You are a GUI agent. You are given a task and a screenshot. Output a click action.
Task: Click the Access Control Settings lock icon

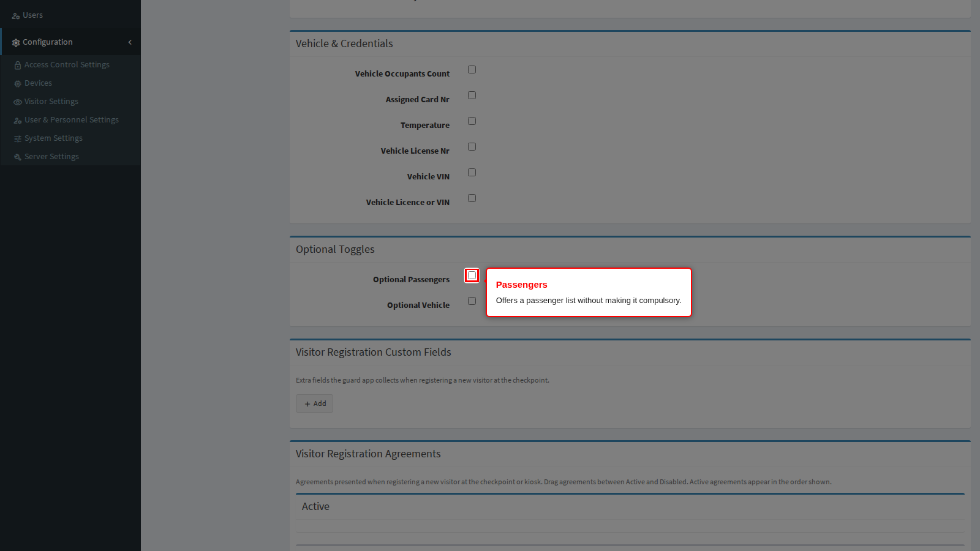tap(18, 65)
